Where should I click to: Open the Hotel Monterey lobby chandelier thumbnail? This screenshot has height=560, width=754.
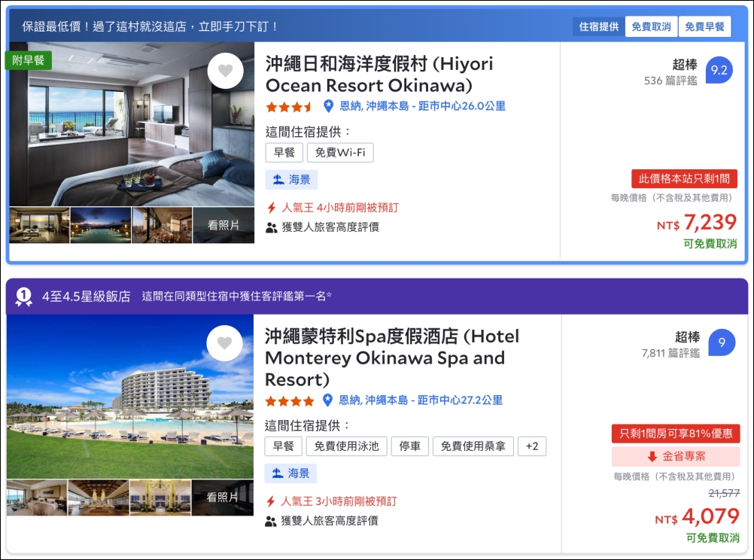pyautogui.click(x=99, y=498)
